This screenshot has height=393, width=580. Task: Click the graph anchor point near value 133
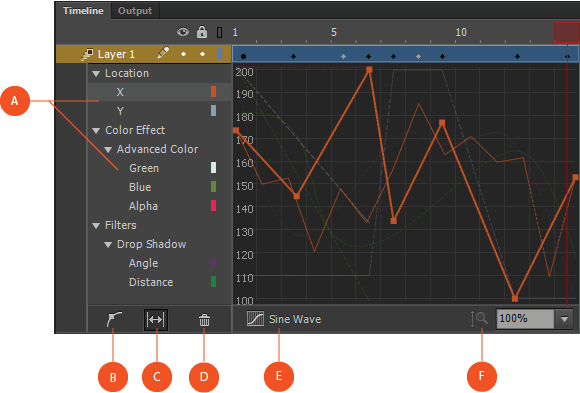(394, 221)
